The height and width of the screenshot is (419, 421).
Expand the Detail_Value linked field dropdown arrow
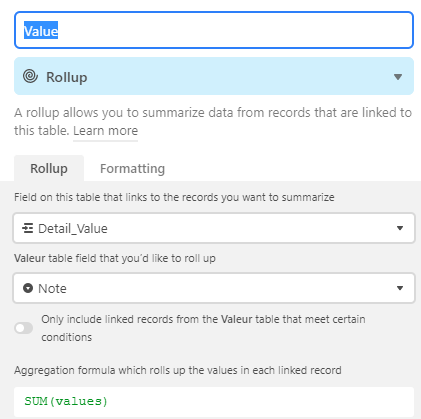[400, 228]
